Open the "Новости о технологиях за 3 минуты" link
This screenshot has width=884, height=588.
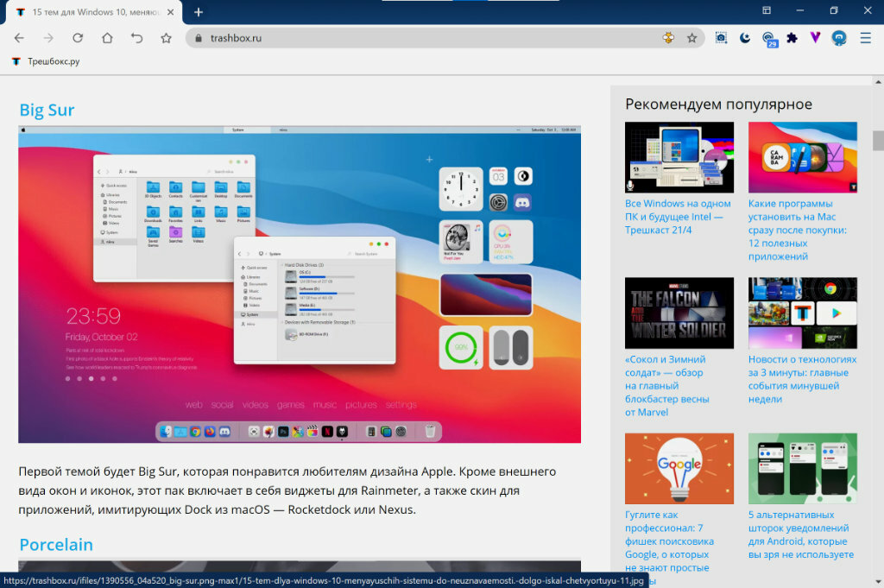point(802,379)
